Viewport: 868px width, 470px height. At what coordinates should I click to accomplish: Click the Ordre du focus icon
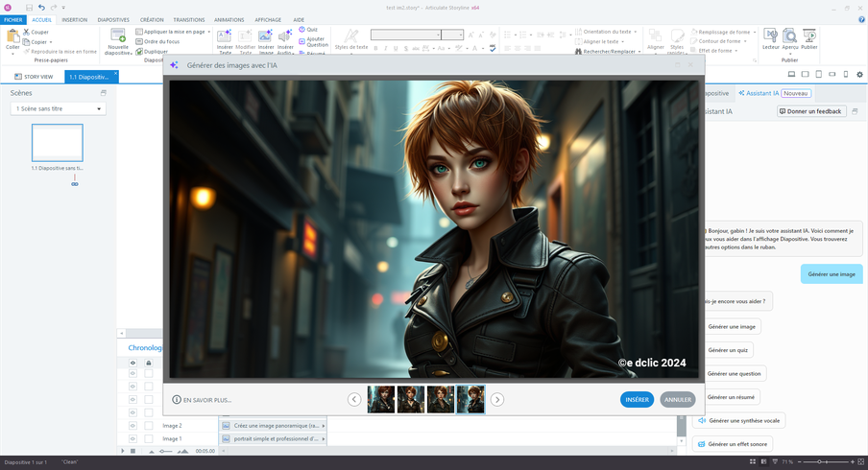[139, 41]
